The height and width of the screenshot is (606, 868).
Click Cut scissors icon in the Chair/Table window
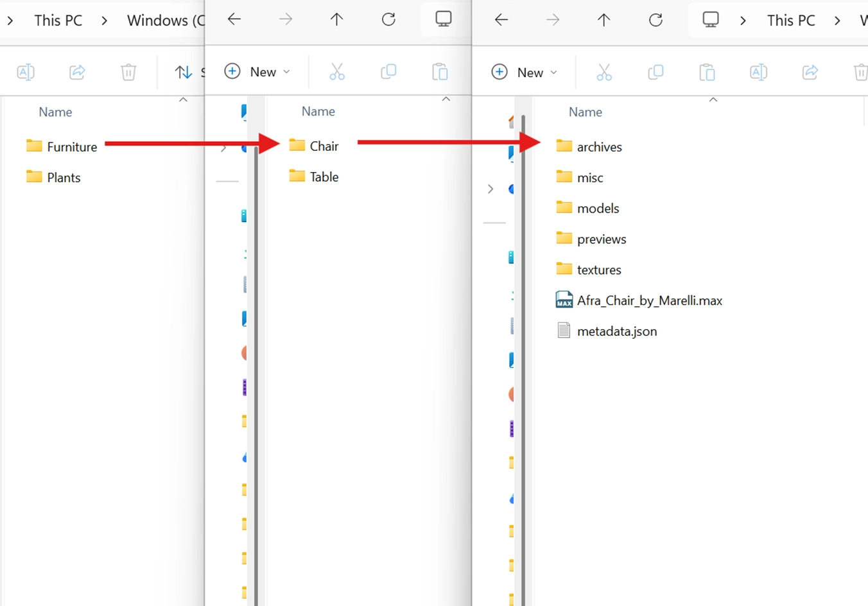pyautogui.click(x=337, y=72)
